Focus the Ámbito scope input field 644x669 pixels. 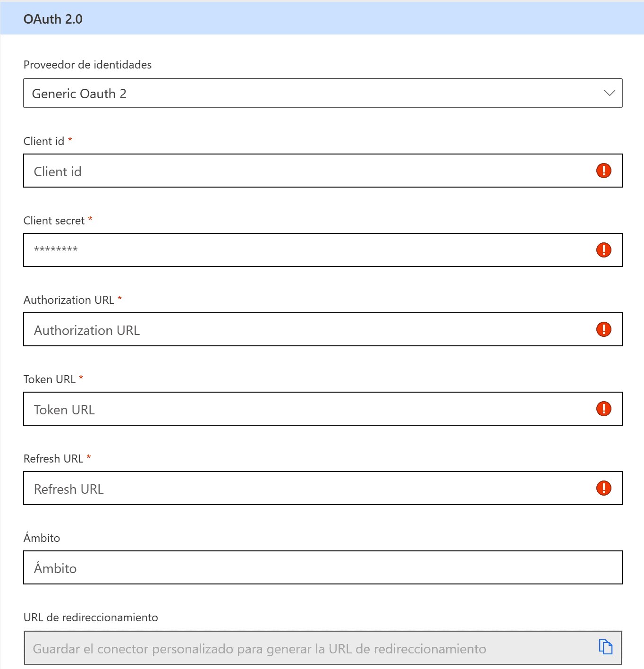pos(323,567)
